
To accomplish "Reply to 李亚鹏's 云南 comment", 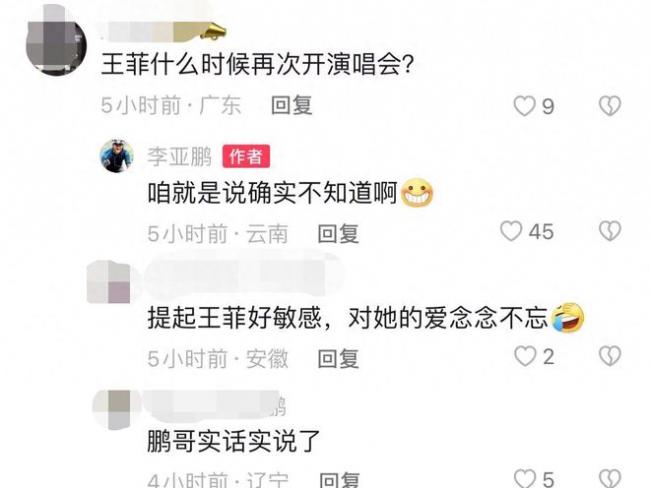I will (338, 233).
